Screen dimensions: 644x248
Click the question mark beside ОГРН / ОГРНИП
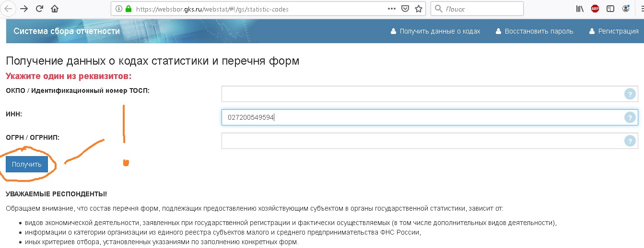[630, 141]
